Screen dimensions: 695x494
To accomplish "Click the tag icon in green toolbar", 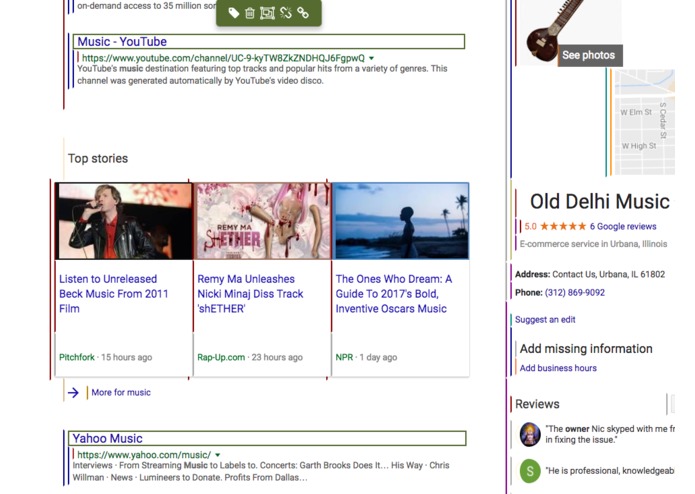I will coord(234,13).
